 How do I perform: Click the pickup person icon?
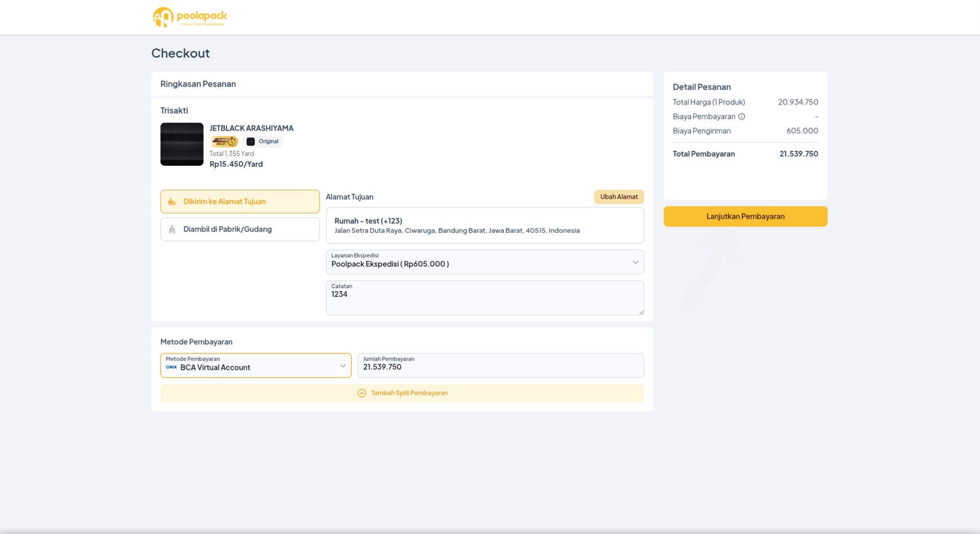172,230
